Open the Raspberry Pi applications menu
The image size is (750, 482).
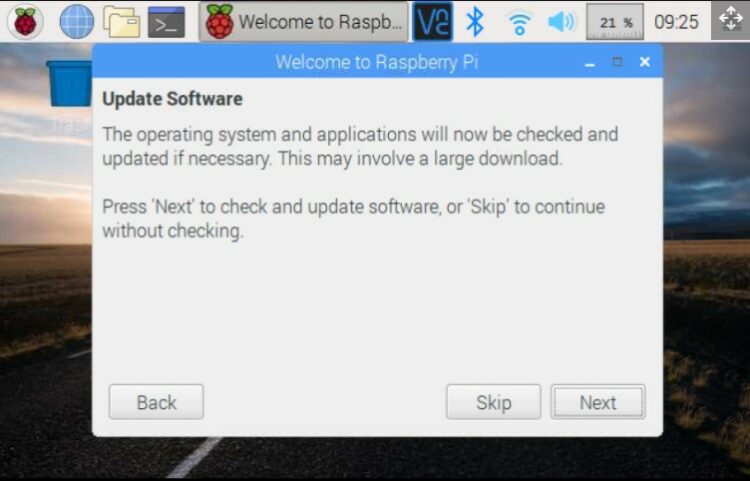tap(25, 21)
